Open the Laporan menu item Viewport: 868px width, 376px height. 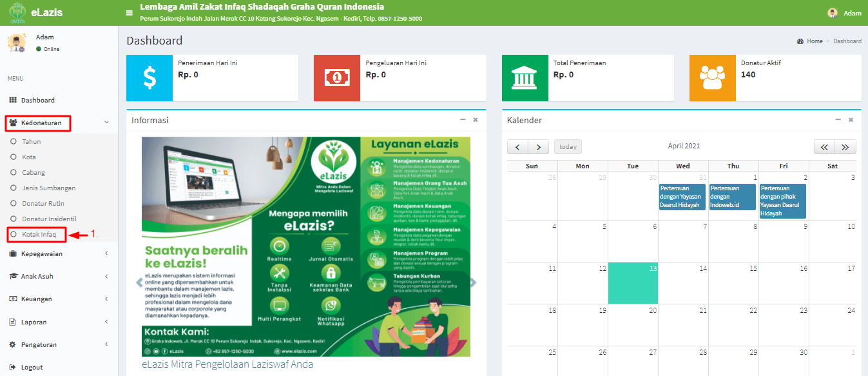[37, 321]
